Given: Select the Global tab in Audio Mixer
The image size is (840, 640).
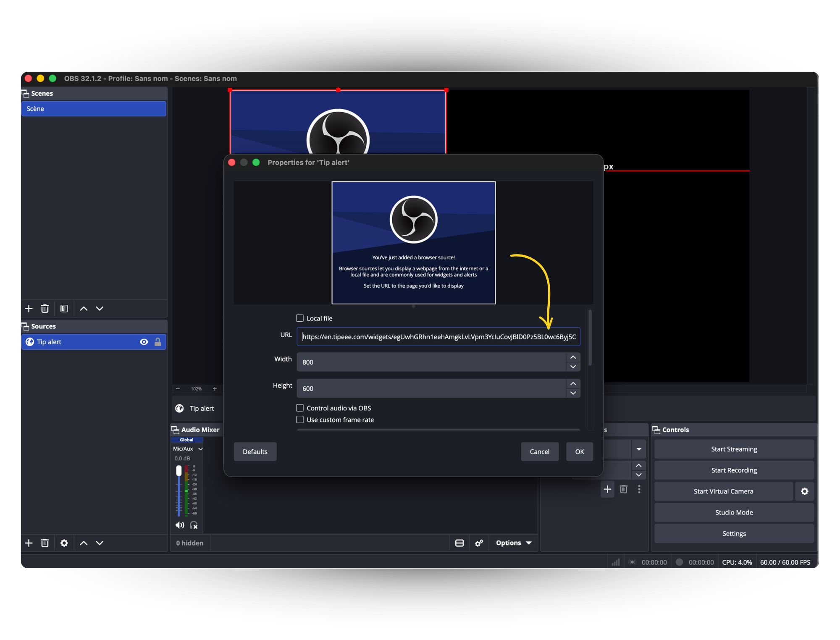Looking at the screenshot, I should click(186, 440).
